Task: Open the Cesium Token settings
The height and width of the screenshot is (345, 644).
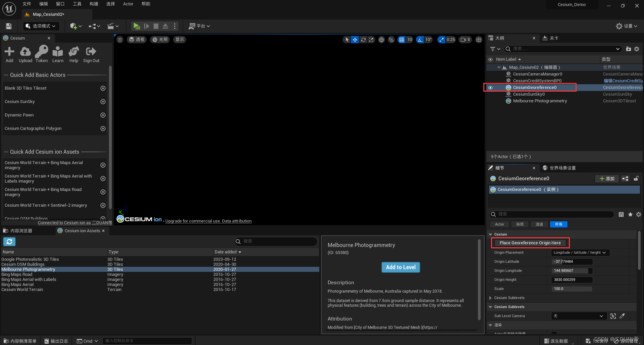Action: (42, 54)
